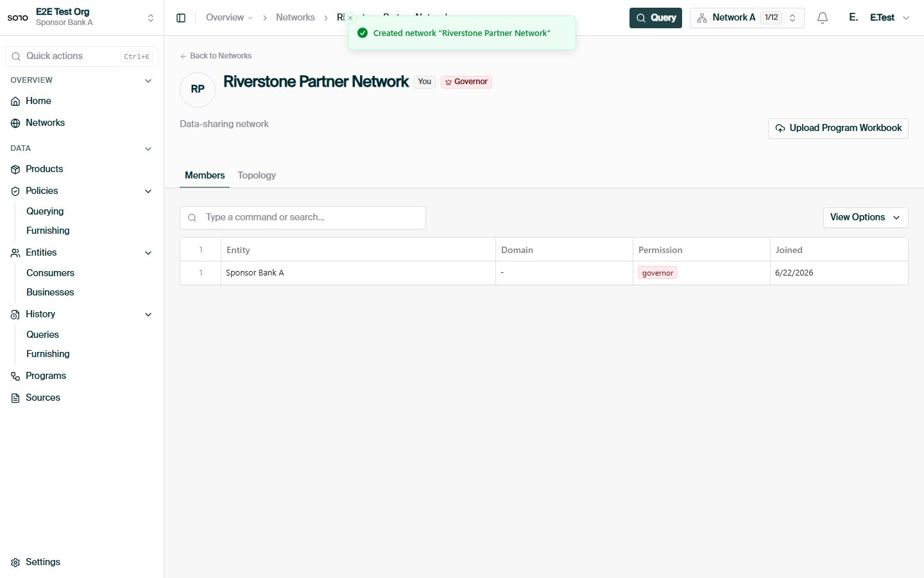
Task: Open the organization switcher chevrons
Action: 151,18
